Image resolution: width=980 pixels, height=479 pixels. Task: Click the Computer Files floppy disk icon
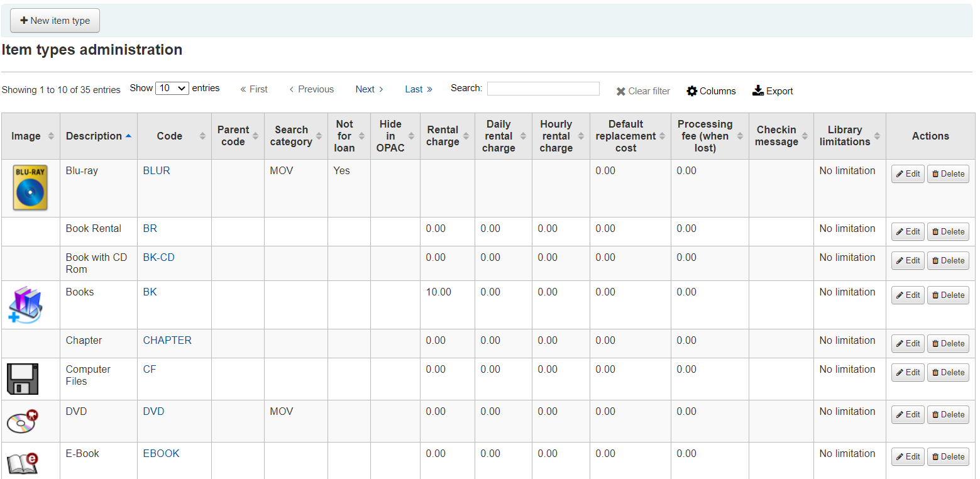(x=23, y=379)
